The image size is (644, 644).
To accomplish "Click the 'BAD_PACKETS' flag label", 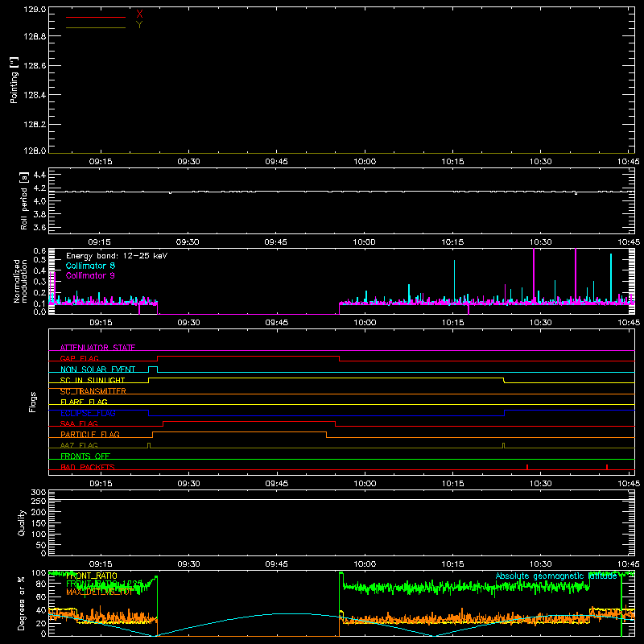I will [88, 467].
